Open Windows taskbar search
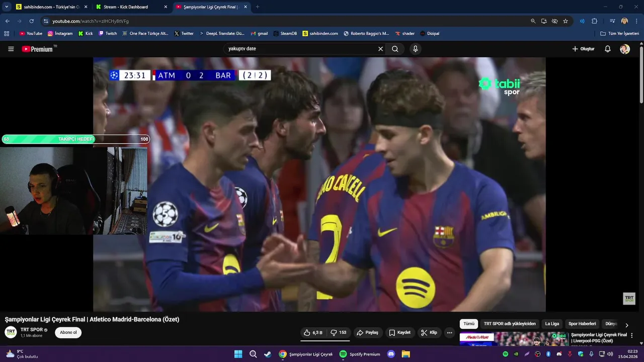Image resolution: width=644 pixels, height=362 pixels. [253, 354]
